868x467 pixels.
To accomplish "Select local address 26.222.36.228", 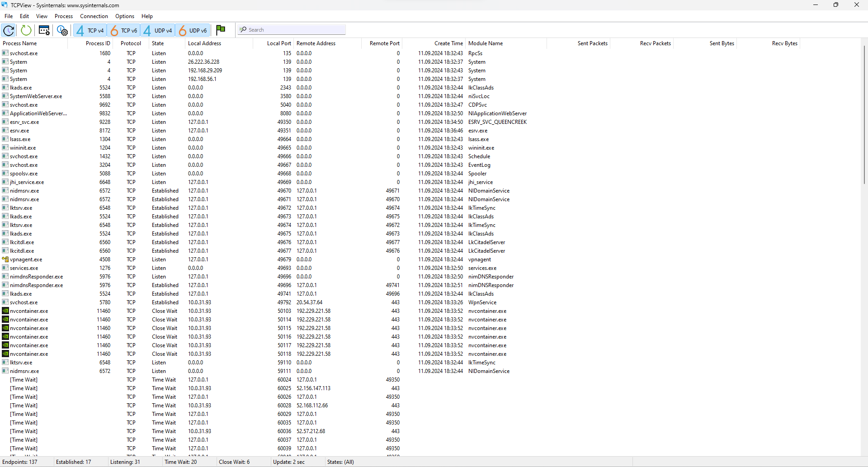I will [x=203, y=62].
